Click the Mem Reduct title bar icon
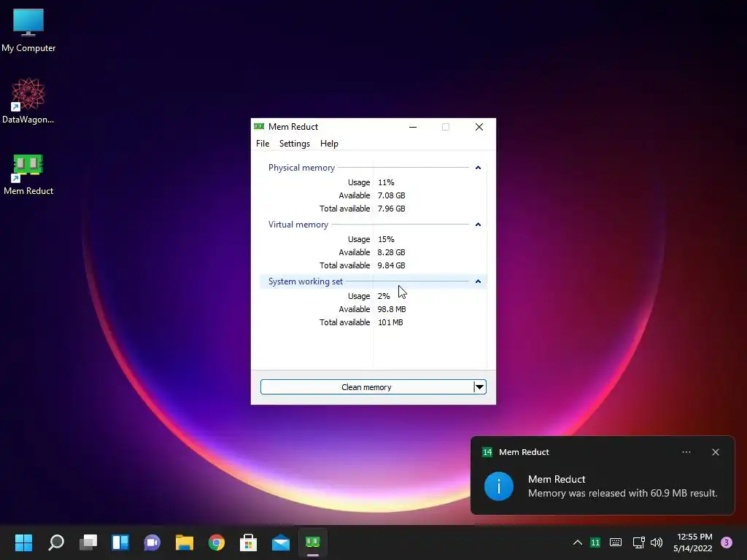Viewport: 747px width, 560px height. pos(259,127)
